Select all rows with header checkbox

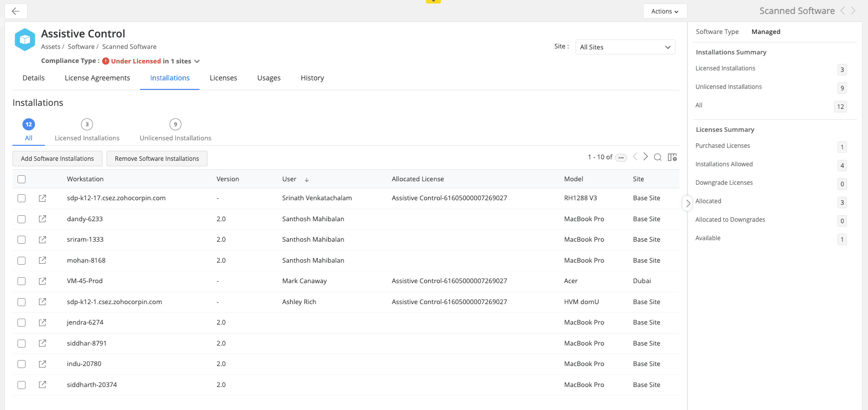[21, 179]
